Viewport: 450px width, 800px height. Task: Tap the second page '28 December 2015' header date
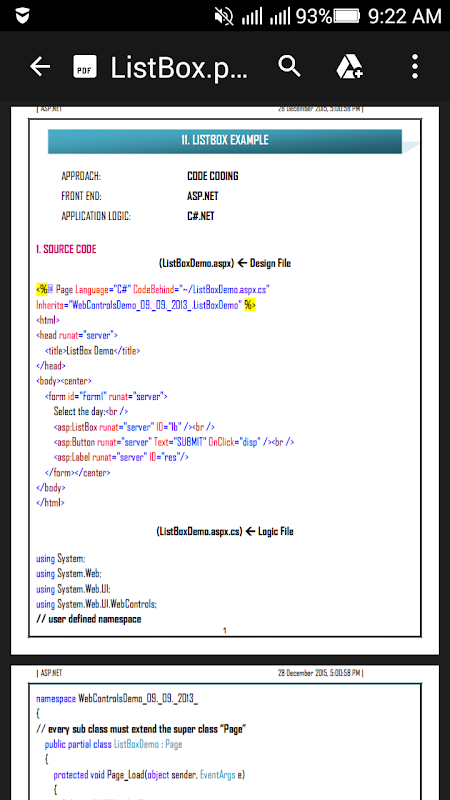pos(320,673)
